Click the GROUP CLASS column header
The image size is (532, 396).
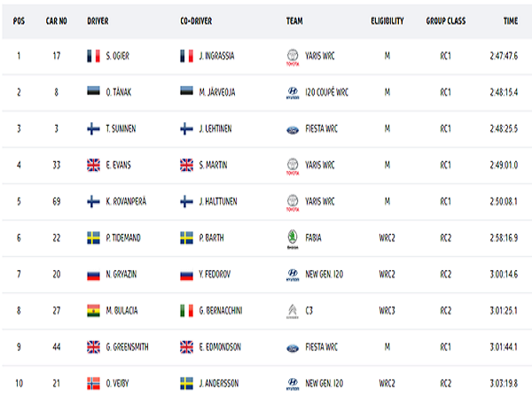coord(445,21)
